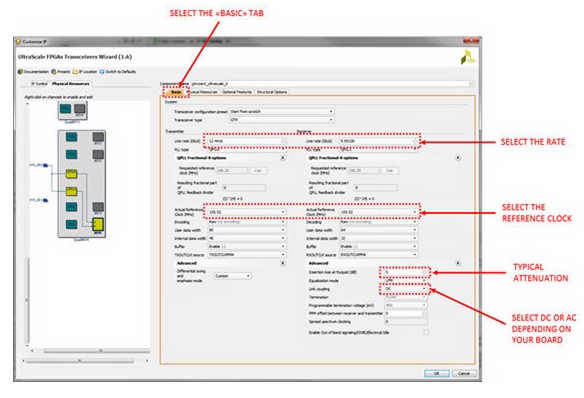The height and width of the screenshot is (398, 584).
Task: Click the diagram's vertical scrollbar
Action: 27,300
